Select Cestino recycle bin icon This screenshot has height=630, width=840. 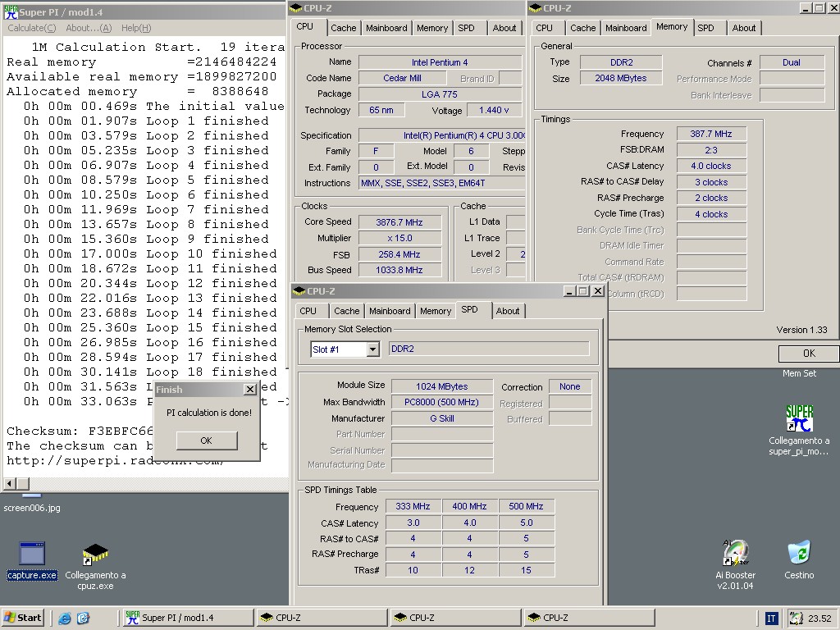pos(799,559)
